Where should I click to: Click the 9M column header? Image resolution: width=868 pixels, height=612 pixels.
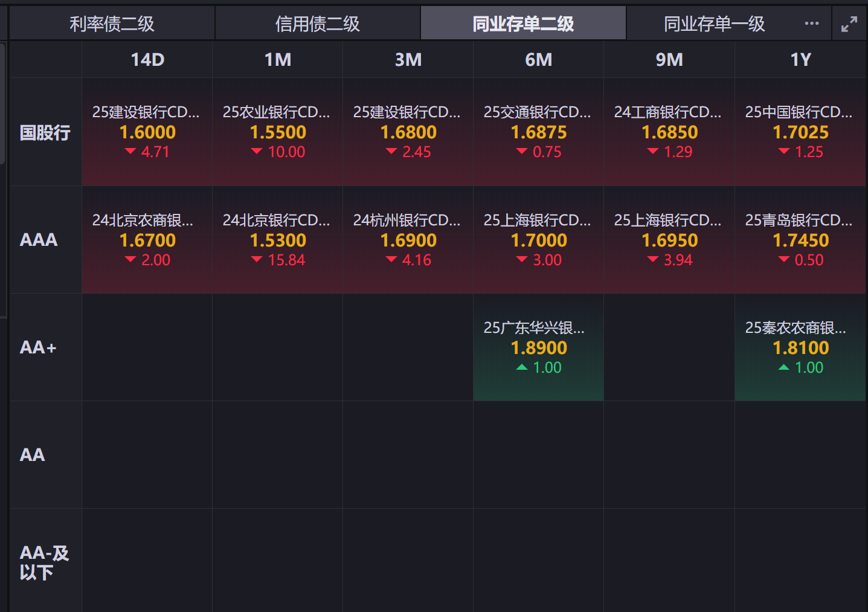[669, 59]
